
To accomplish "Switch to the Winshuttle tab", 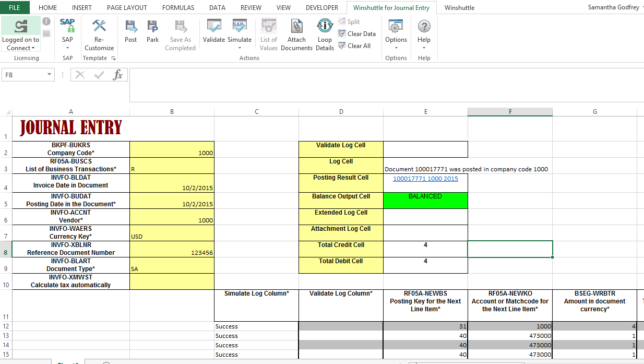I will (459, 7).
